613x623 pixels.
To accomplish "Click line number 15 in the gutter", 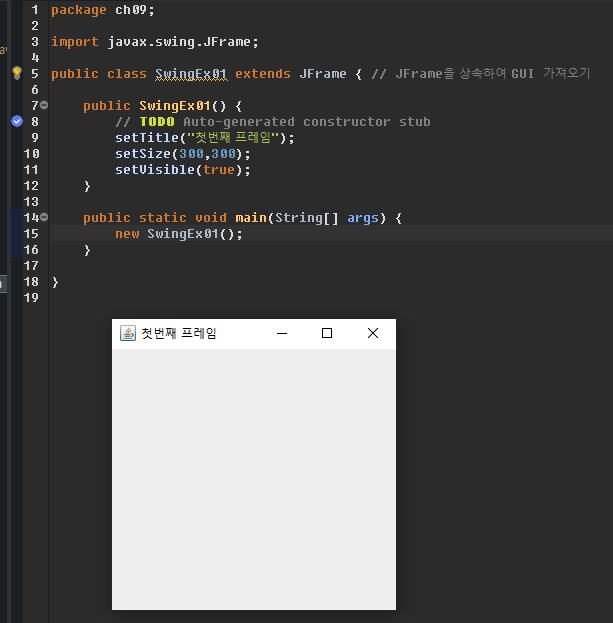I will click(x=31, y=234).
